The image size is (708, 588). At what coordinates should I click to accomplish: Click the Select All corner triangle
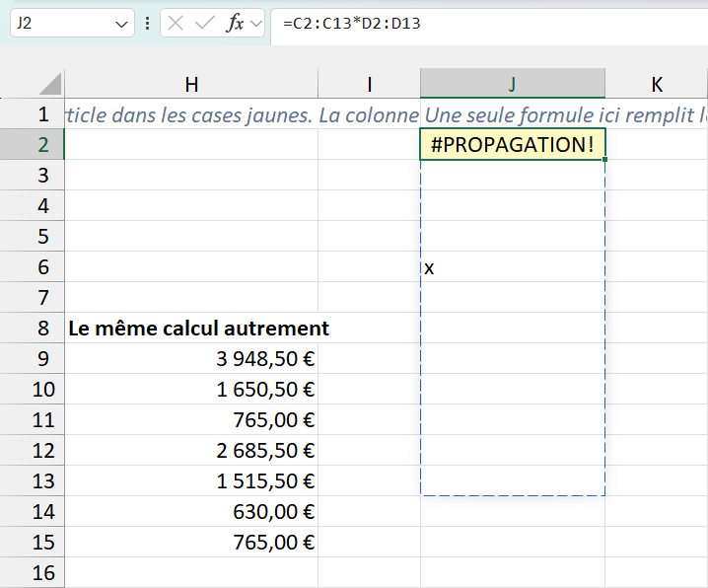(x=49, y=84)
